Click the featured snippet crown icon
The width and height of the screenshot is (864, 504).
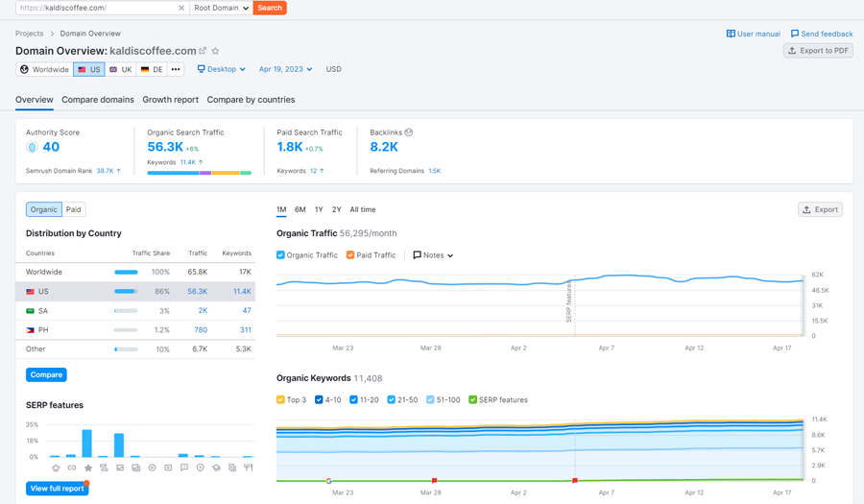56,468
